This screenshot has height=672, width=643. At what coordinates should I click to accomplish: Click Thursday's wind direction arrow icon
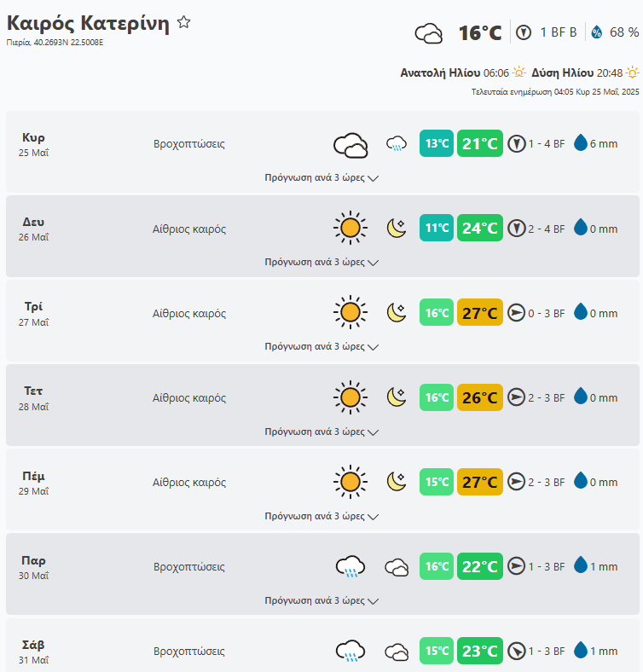click(516, 483)
